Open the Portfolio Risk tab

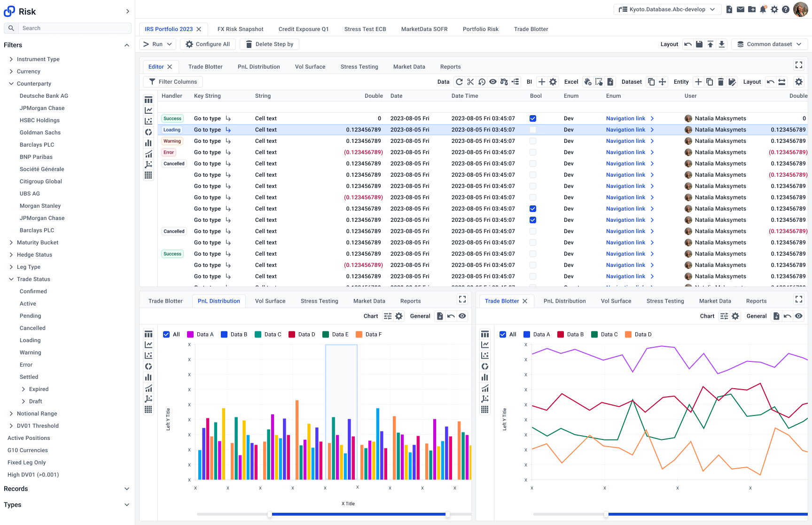(481, 29)
